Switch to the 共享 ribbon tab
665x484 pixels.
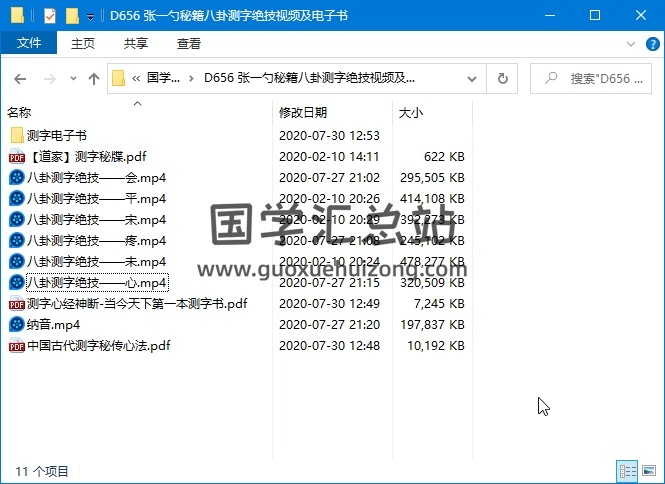pyautogui.click(x=136, y=44)
